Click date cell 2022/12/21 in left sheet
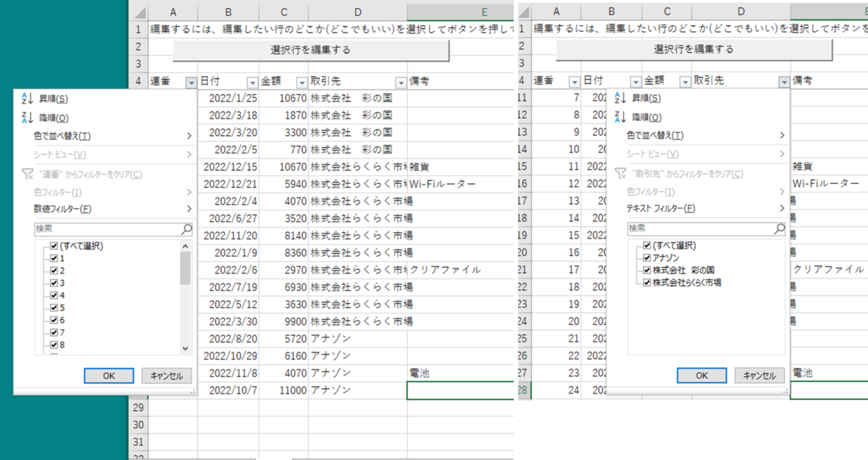 click(x=229, y=184)
